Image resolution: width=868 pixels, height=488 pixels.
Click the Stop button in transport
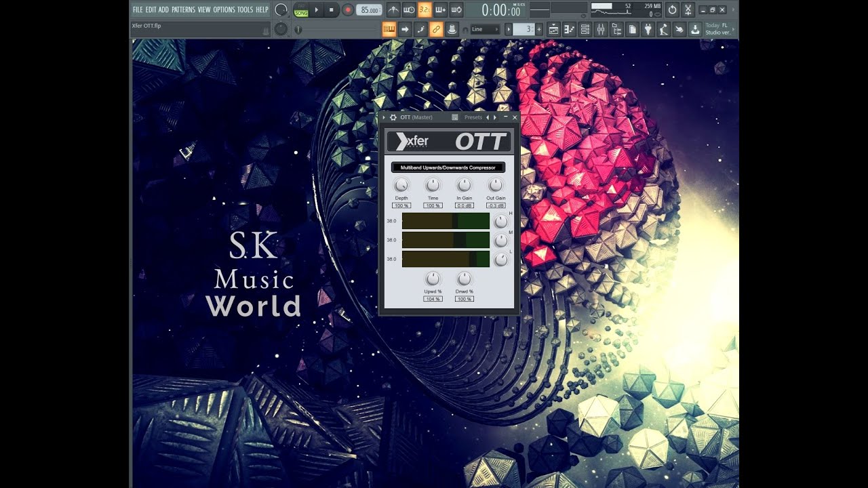[x=331, y=10]
